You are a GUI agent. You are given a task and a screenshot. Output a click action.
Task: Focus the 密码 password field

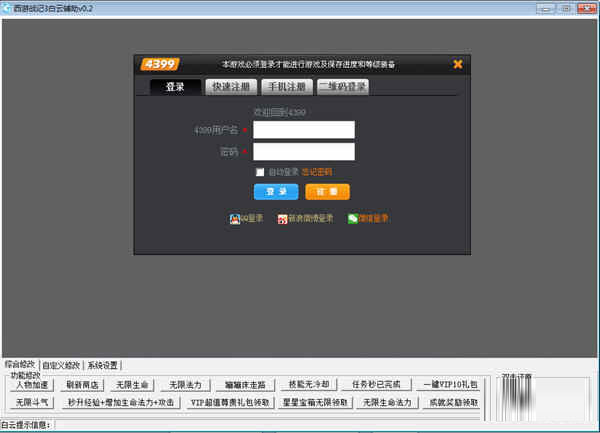click(304, 152)
